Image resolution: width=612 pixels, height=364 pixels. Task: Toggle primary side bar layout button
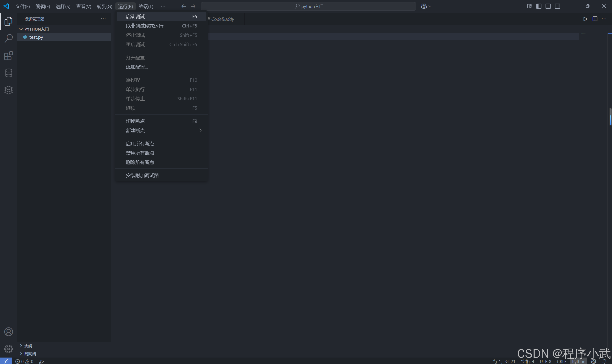[539, 6]
